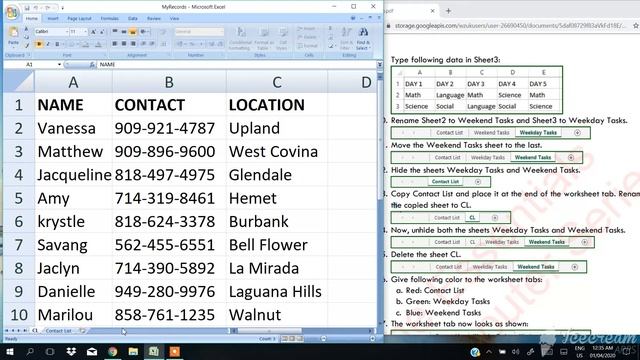Click the Cut scissors icon
The height and width of the screenshot is (360, 640).
[x=27, y=29]
